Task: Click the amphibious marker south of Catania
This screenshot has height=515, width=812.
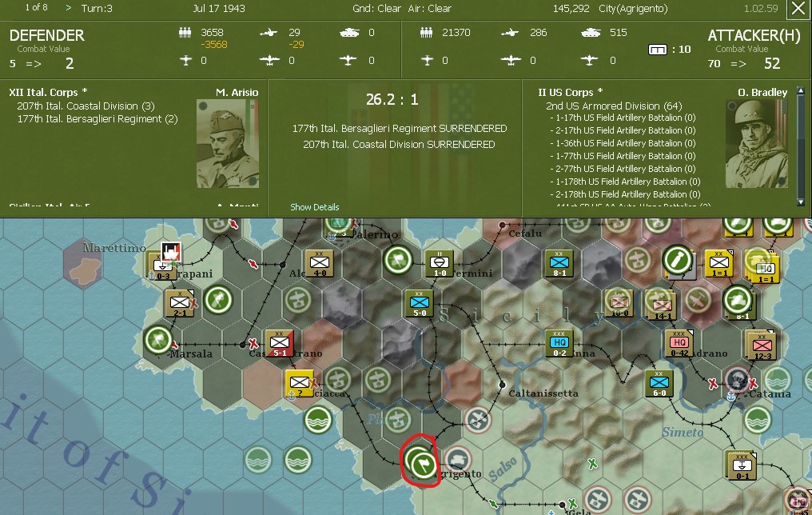Action: click(758, 418)
